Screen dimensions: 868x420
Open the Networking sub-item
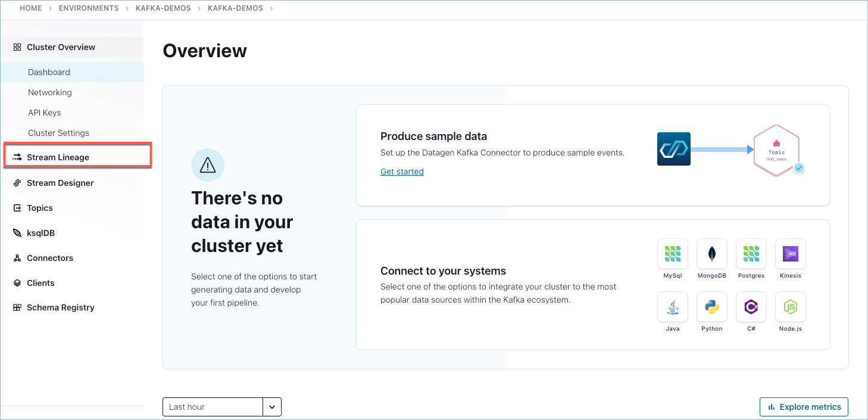click(x=50, y=92)
